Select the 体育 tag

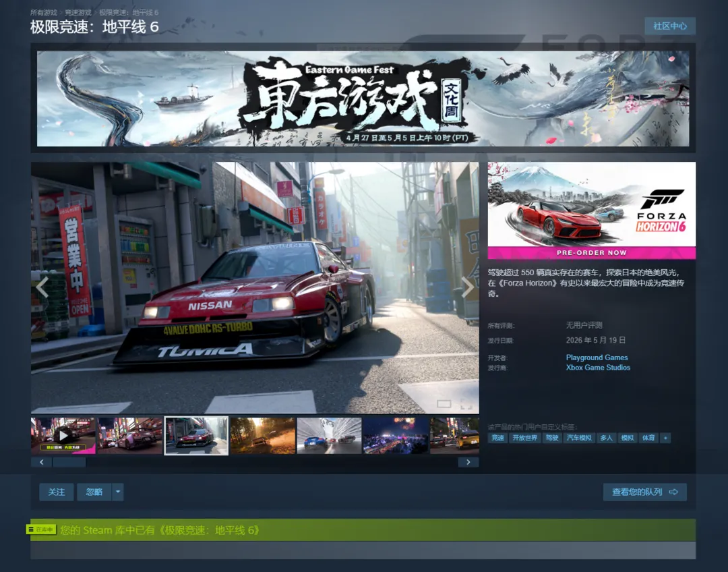[x=648, y=438]
